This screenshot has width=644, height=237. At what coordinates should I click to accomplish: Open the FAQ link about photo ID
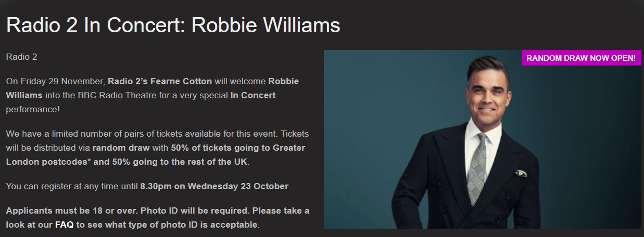(65, 225)
